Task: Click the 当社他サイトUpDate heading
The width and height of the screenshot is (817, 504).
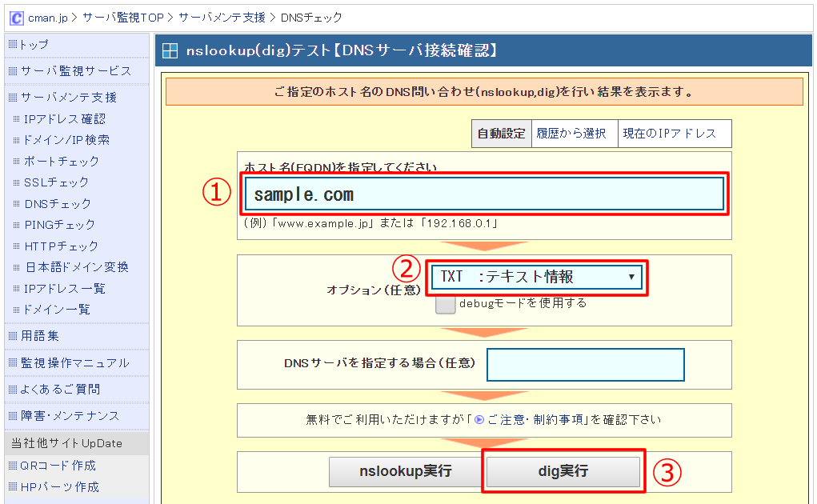Action: (x=66, y=444)
